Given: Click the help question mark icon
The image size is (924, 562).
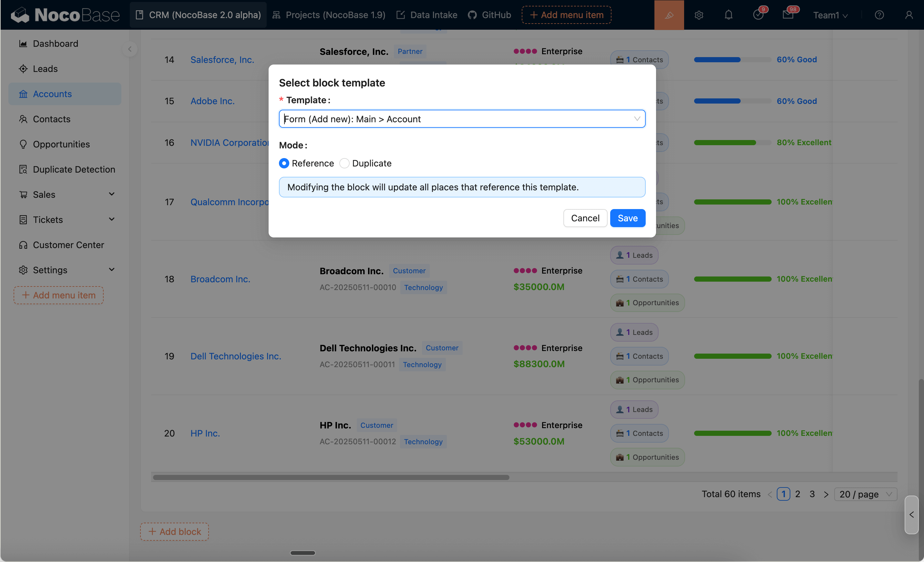Looking at the screenshot, I should [x=879, y=15].
